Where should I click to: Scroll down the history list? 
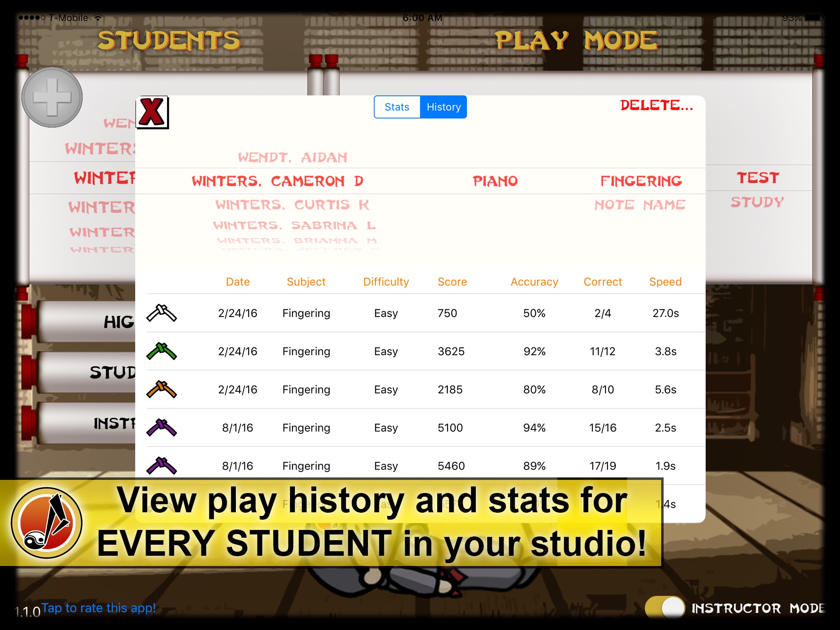pyautogui.click(x=423, y=463)
